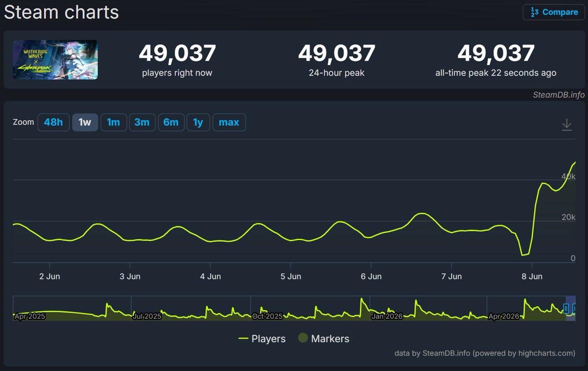Toggle the Markers legend item
Viewport: 588px width, 371px height.
(x=323, y=339)
